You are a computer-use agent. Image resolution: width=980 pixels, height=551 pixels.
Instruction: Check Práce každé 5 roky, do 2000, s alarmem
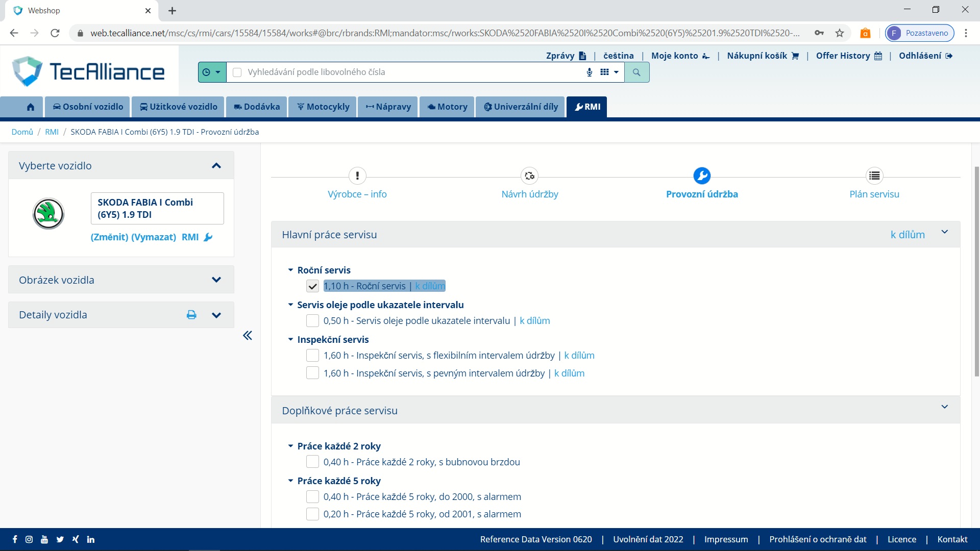[x=312, y=497]
